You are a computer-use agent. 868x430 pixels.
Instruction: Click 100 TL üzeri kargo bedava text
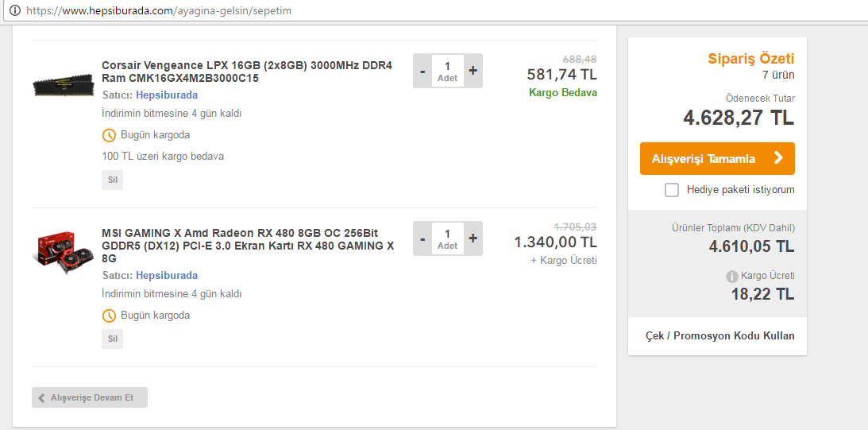pos(163,157)
